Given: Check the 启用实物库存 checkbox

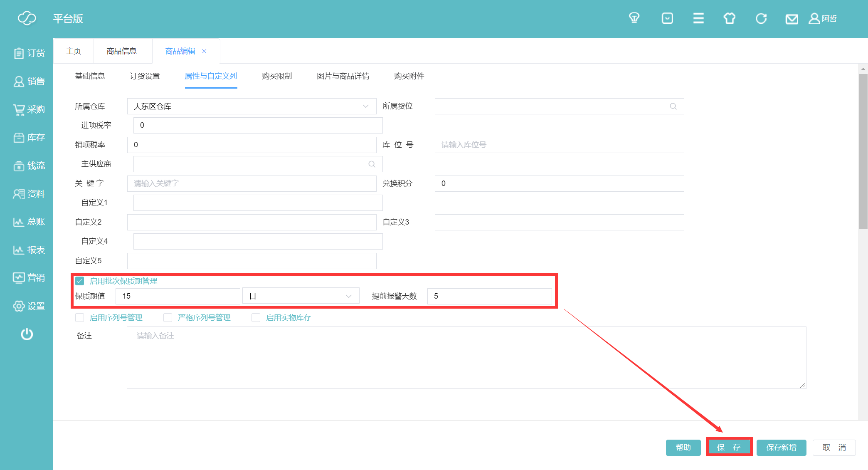Looking at the screenshot, I should [256, 318].
